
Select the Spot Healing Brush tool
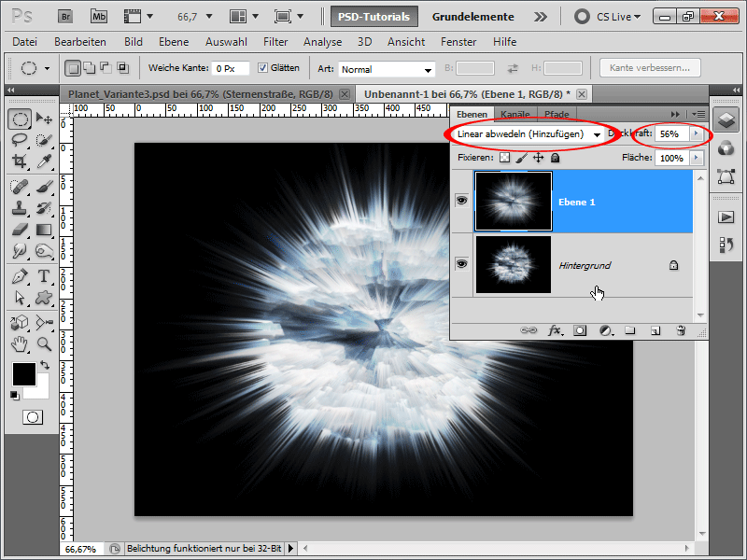pos(20,187)
